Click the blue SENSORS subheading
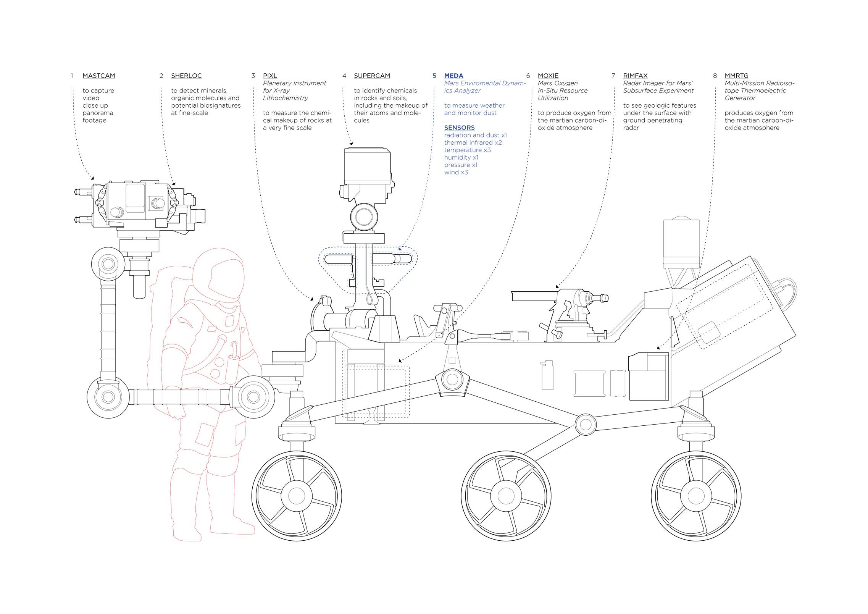This screenshot has height=614, width=868. click(459, 128)
